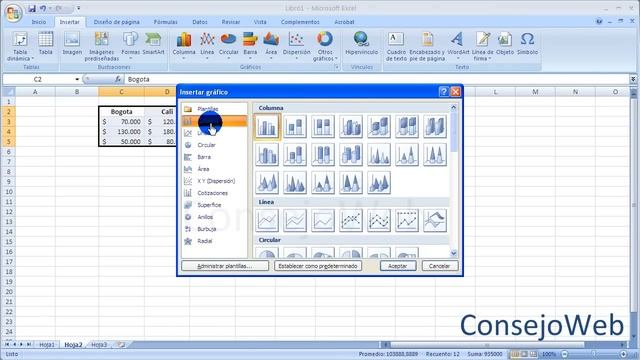
Task: Open Imágenes prediseñadas clip art
Action: [x=102, y=47]
